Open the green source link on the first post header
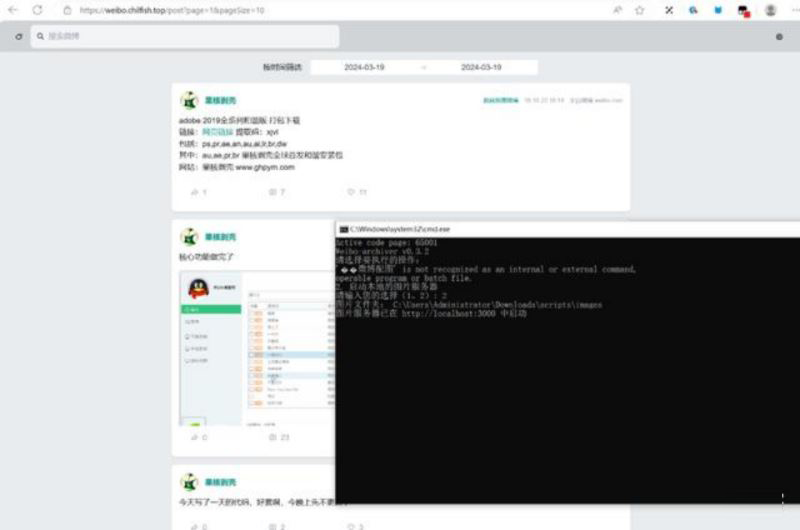The height and width of the screenshot is (530, 800). (501, 100)
